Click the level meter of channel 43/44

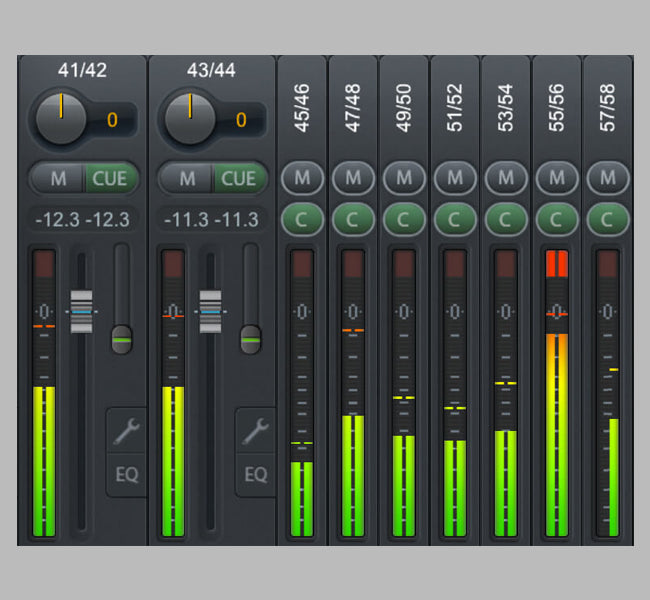pos(173,393)
